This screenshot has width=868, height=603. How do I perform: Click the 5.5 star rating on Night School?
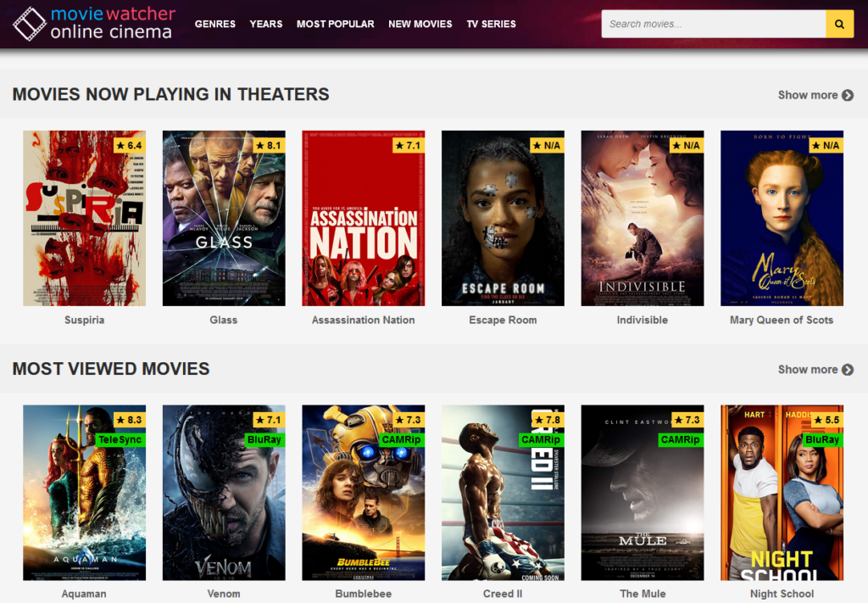pos(827,420)
